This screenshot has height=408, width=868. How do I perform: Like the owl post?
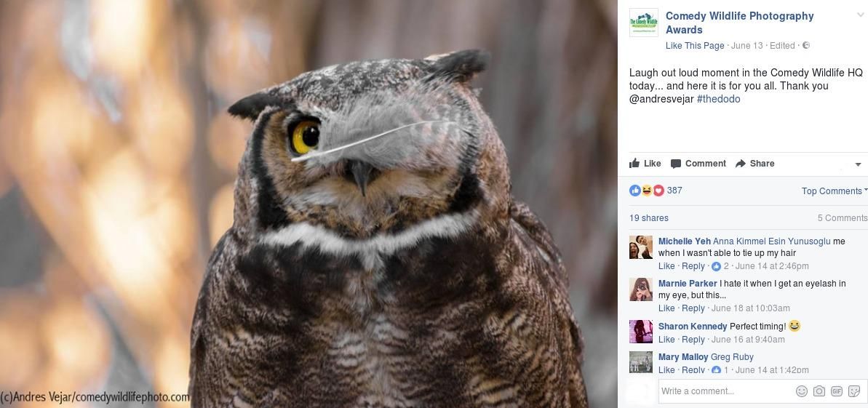(645, 164)
